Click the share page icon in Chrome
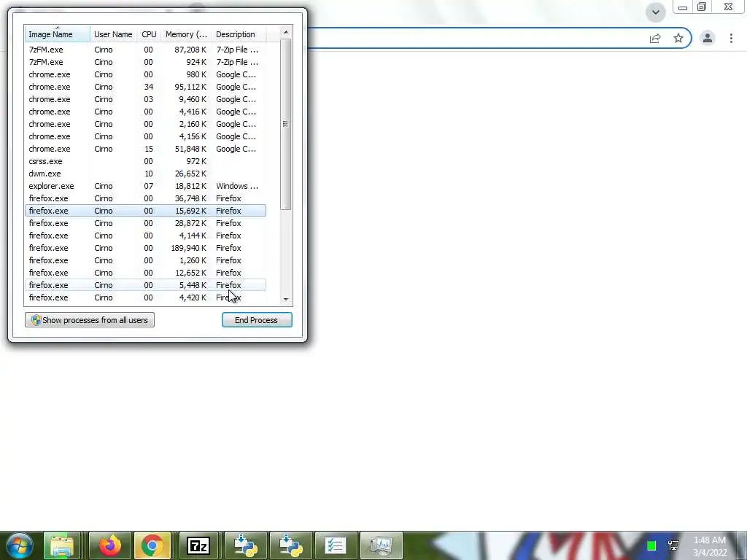Image resolution: width=747 pixels, height=560 pixels. tap(655, 39)
